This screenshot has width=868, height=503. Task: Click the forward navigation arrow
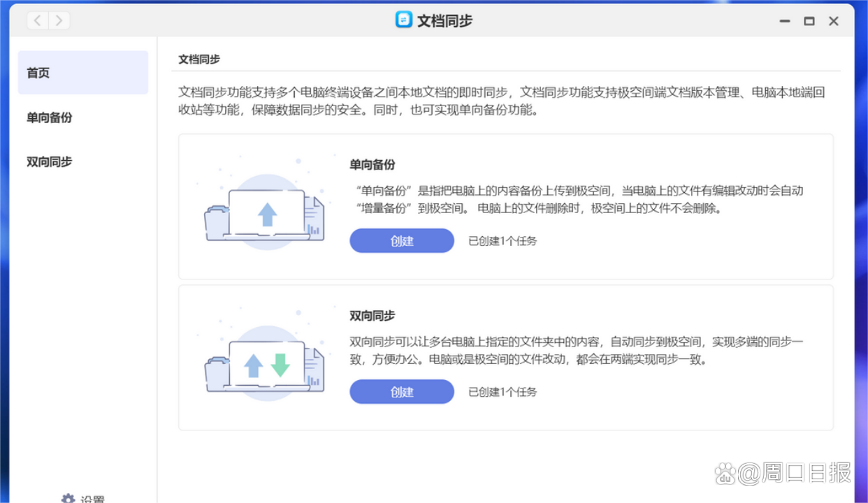[59, 20]
